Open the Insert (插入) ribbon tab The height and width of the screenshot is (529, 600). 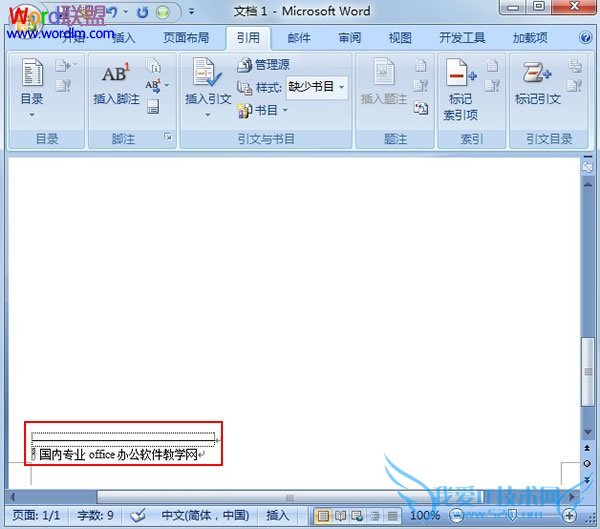pyautogui.click(x=124, y=38)
